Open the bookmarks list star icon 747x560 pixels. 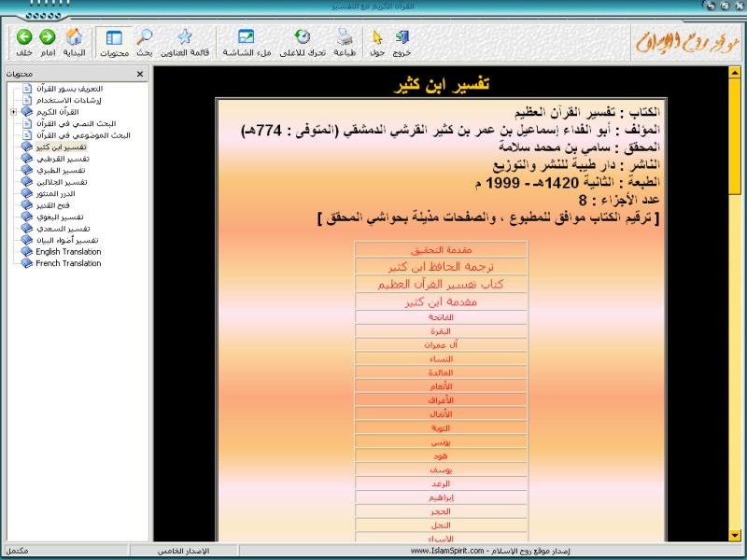point(185,37)
